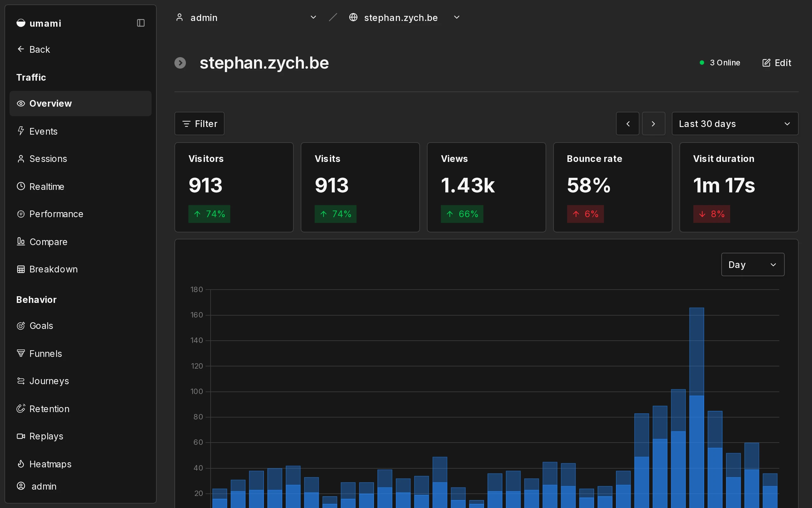Go to next date range

click(653, 124)
